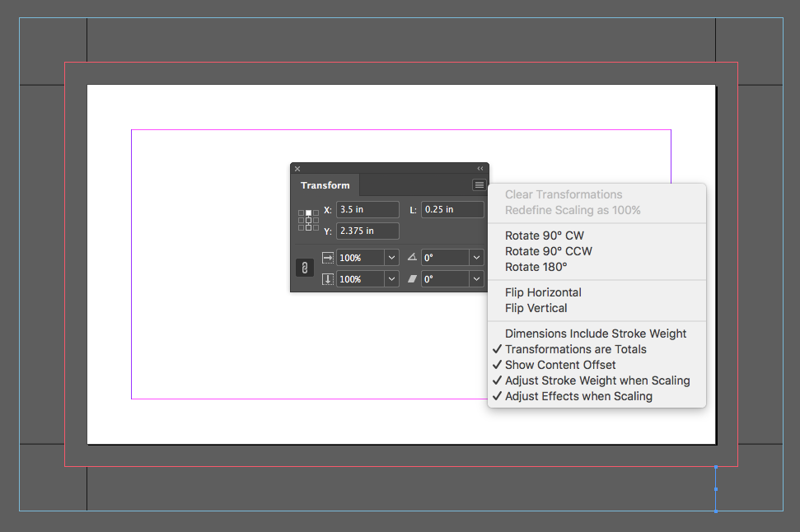800x532 pixels.
Task: Click the shear angle value field
Action: pyautogui.click(x=445, y=279)
